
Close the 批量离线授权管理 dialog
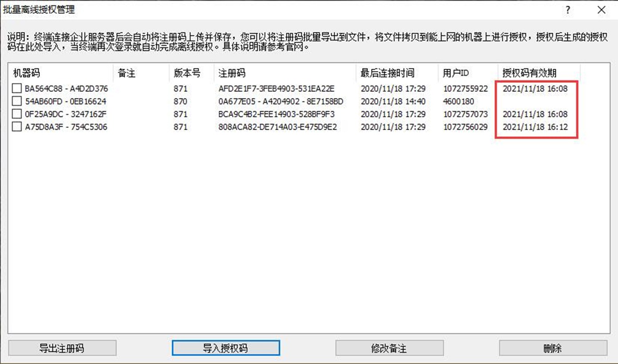click(601, 10)
